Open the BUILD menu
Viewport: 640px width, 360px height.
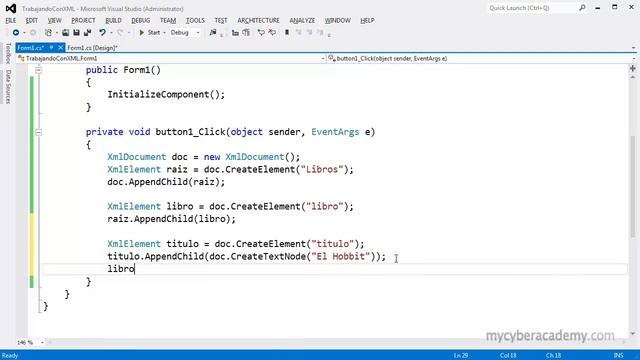[113, 20]
